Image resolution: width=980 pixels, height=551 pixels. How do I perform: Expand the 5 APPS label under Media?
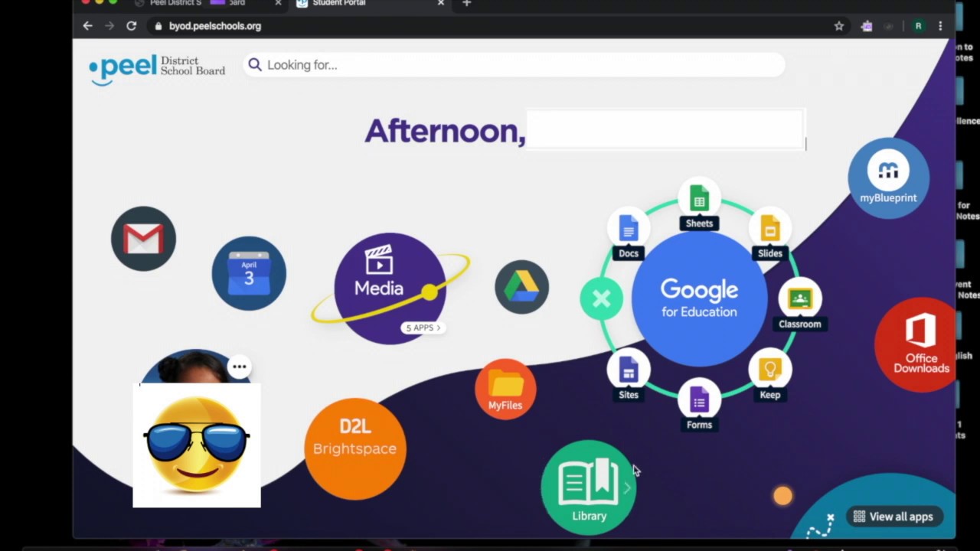[x=423, y=328]
